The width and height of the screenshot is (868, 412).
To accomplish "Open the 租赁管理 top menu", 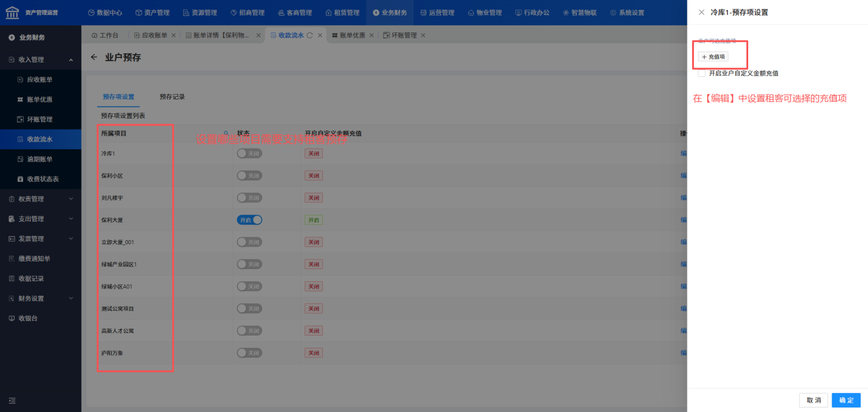I will click(x=342, y=13).
